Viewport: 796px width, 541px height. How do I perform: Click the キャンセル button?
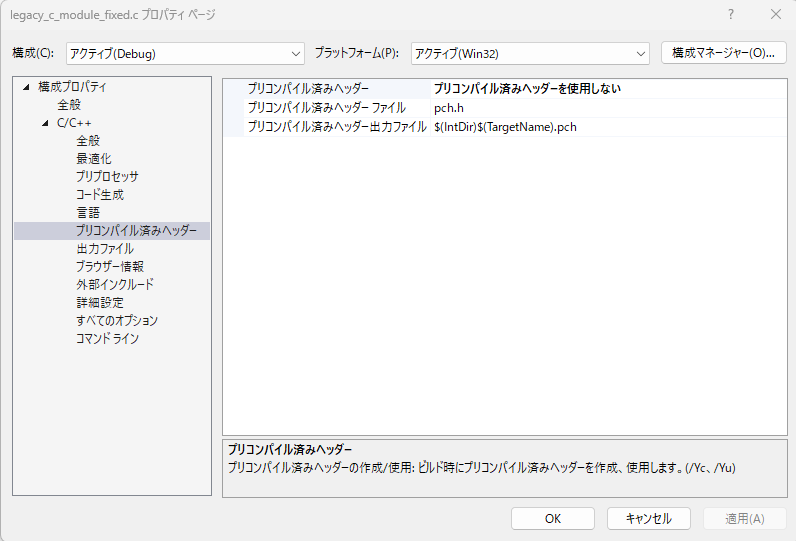(x=649, y=519)
